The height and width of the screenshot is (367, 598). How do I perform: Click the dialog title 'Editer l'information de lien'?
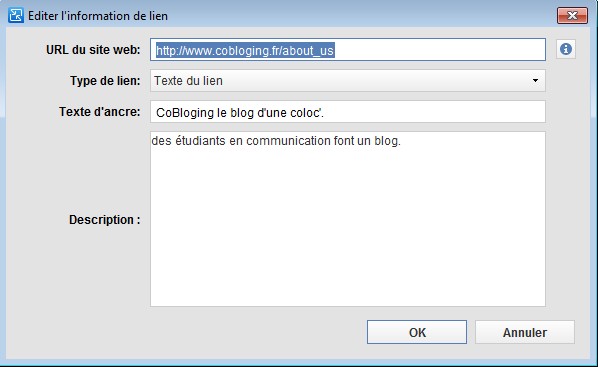98,16
